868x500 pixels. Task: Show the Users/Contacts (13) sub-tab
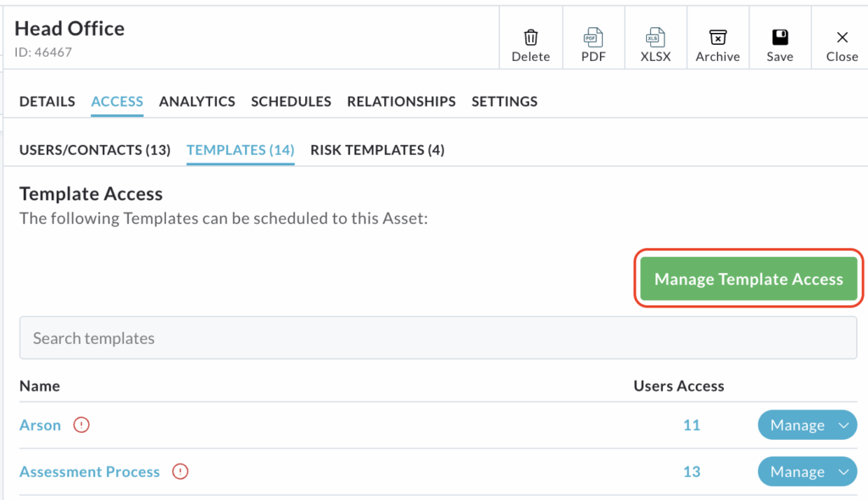tap(94, 150)
